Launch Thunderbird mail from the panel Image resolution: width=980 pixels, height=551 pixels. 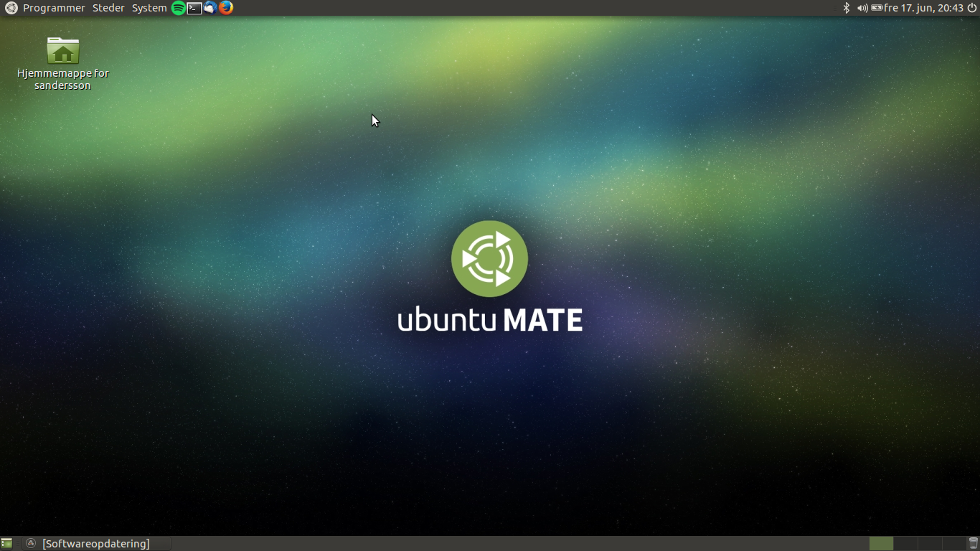[x=210, y=8]
